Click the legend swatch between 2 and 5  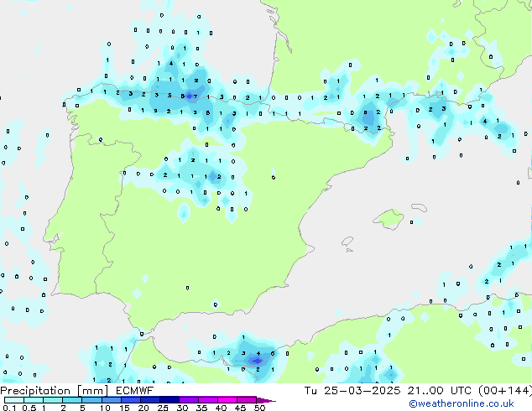pyautogui.click(x=72, y=400)
